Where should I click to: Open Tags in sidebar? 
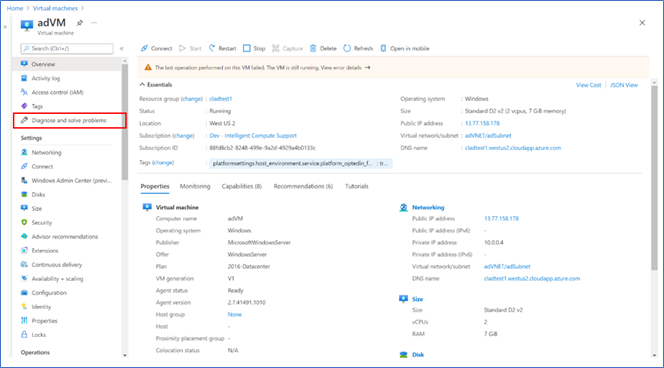click(x=37, y=106)
